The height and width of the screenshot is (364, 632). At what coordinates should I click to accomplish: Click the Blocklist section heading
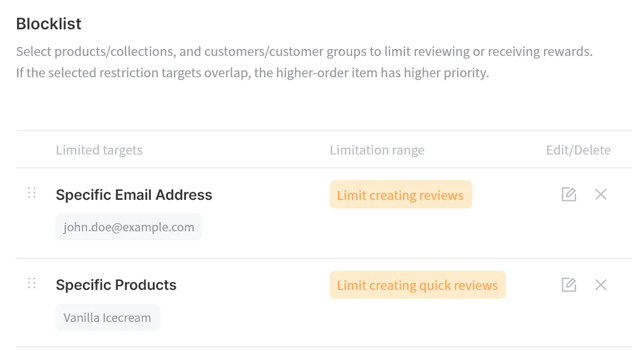pos(48,24)
